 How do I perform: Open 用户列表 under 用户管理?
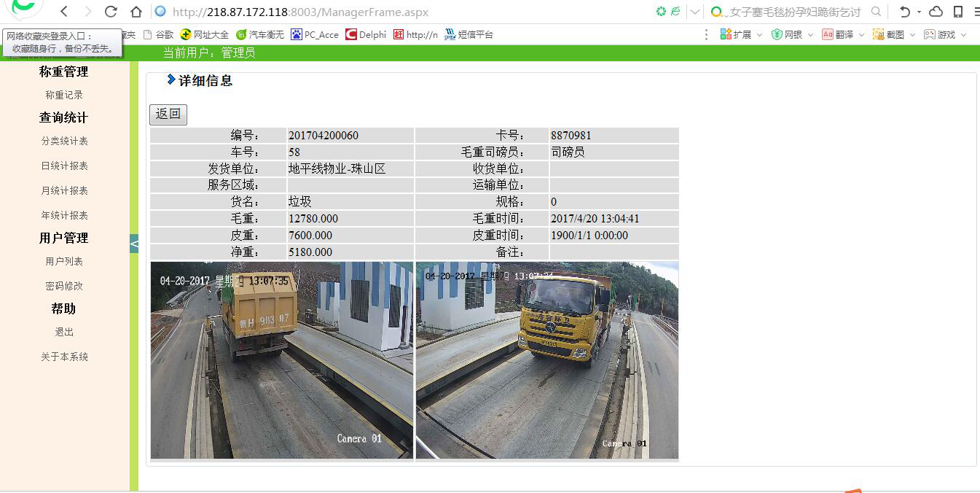coord(64,261)
